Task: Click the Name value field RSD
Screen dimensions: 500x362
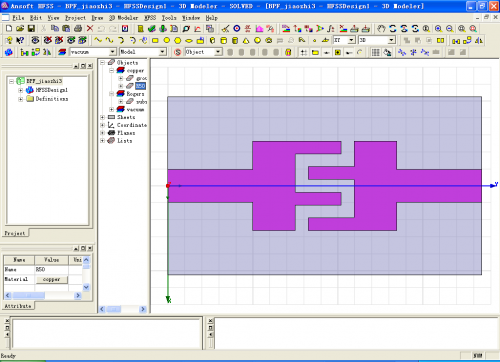Action: pos(51,269)
